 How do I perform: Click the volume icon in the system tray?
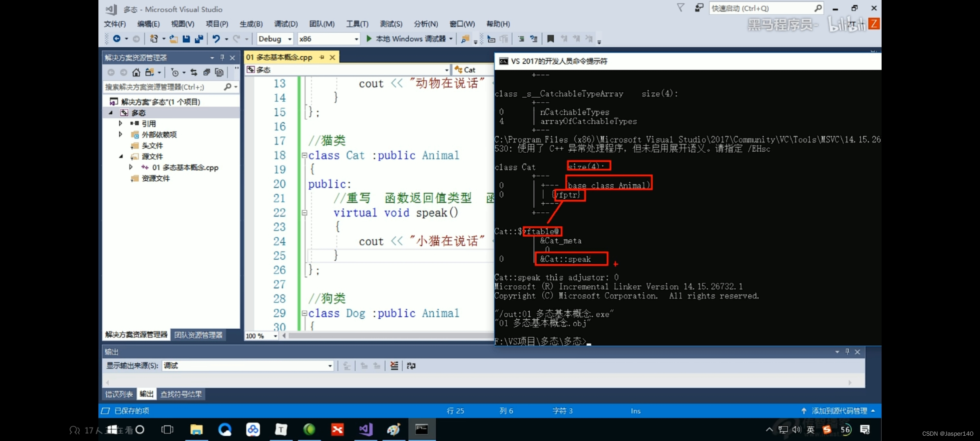pos(797,430)
